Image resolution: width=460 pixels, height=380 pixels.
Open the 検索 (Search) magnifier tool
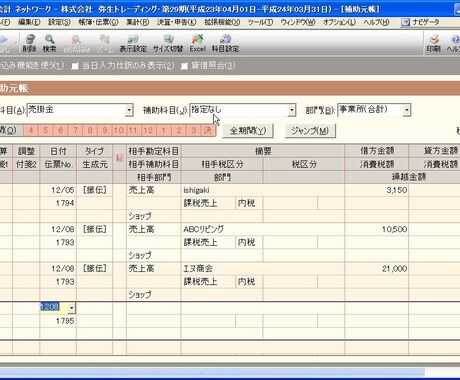coord(49,39)
